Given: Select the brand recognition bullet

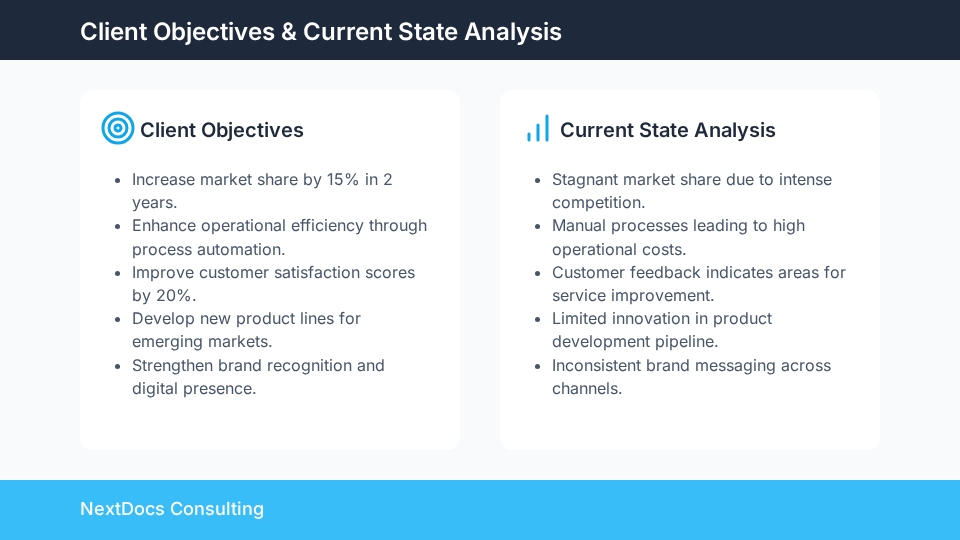Looking at the screenshot, I should click(258, 377).
